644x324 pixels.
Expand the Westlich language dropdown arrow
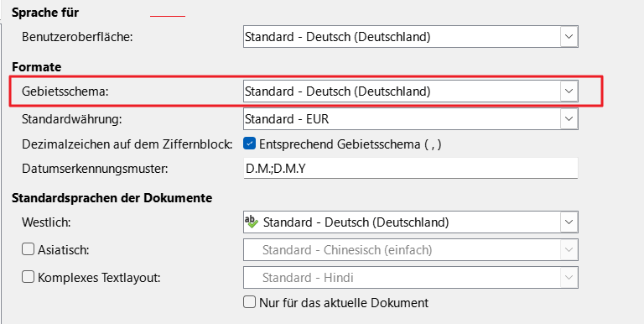pos(569,222)
